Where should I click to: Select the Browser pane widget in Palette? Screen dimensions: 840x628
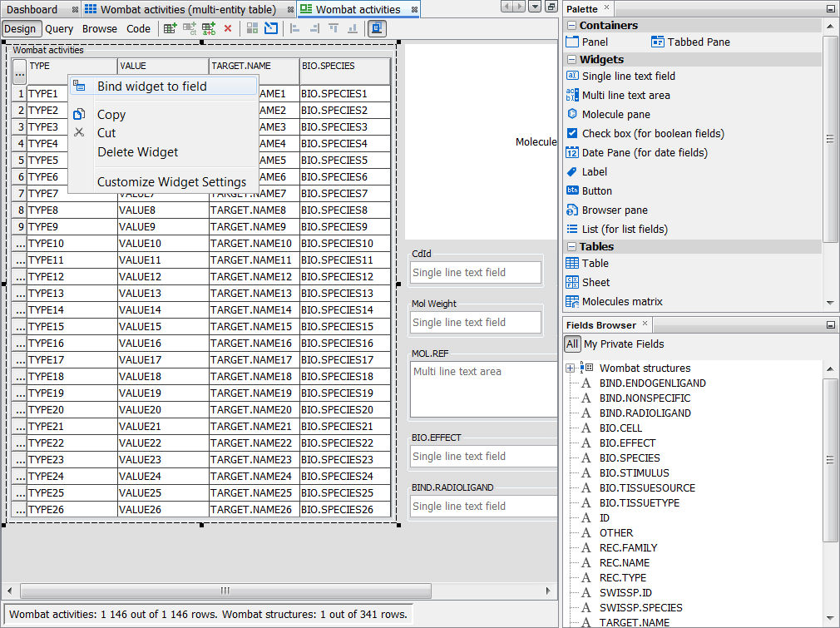click(614, 210)
